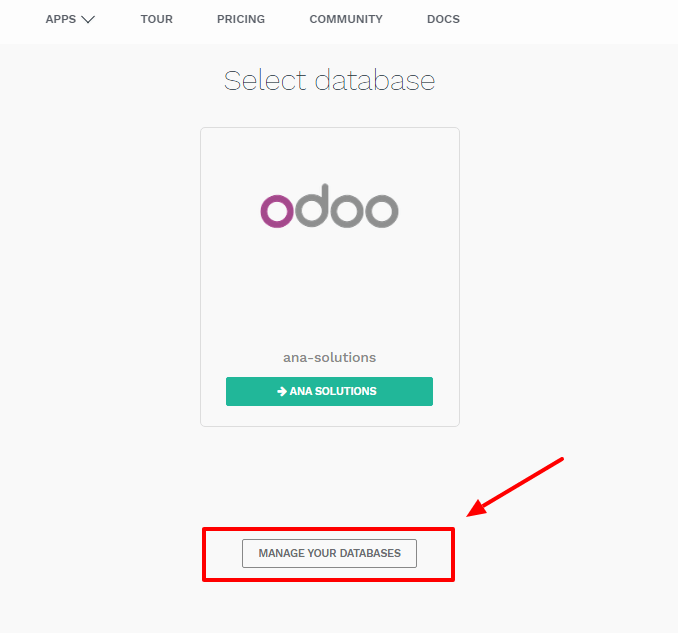Click the red arrowhead tip
This screenshot has width=678, height=633.
tap(472, 515)
